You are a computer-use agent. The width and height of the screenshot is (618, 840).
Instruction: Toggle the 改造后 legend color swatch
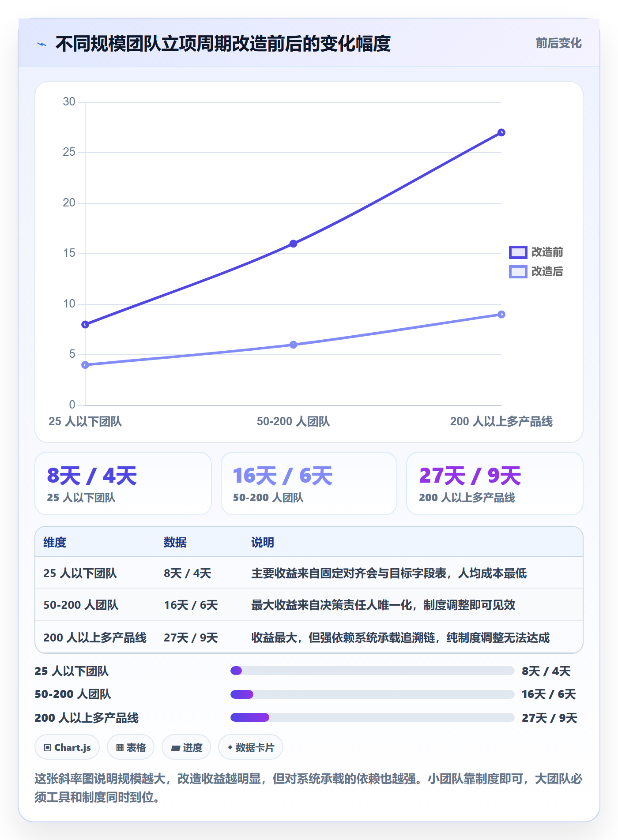[518, 271]
